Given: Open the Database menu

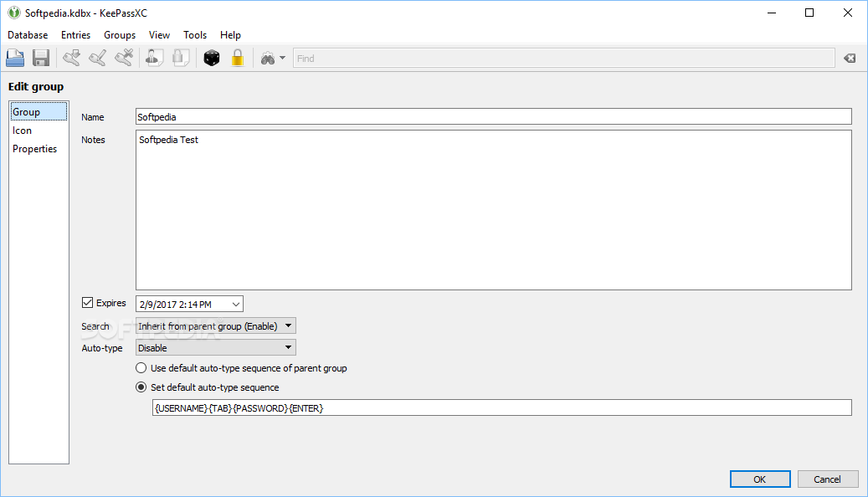Looking at the screenshot, I should [x=28, y=35].
